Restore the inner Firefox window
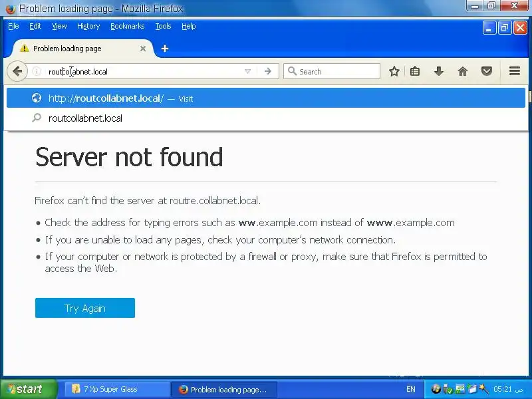Viewport: 532px width, 399px height. point(505,27)
